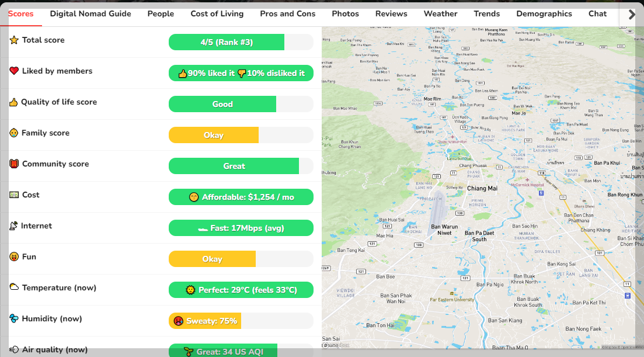
Task: Click the thumbs-up emoji in 90% liked it
Action: (182, 74)
